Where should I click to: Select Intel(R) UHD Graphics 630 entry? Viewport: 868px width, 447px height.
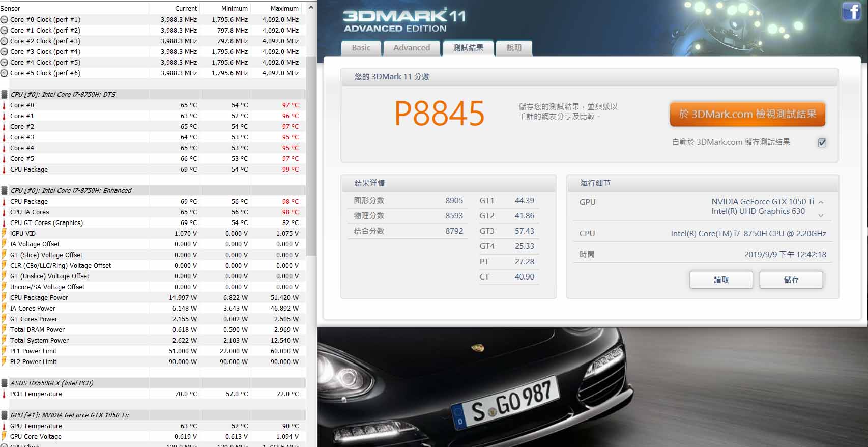pyautogui.click(x=758, y=211)
